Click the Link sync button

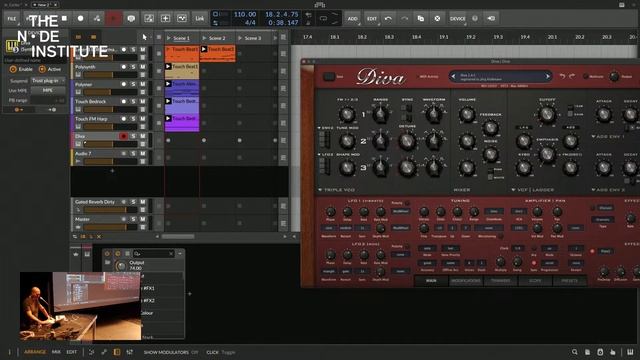pos(199,18)
